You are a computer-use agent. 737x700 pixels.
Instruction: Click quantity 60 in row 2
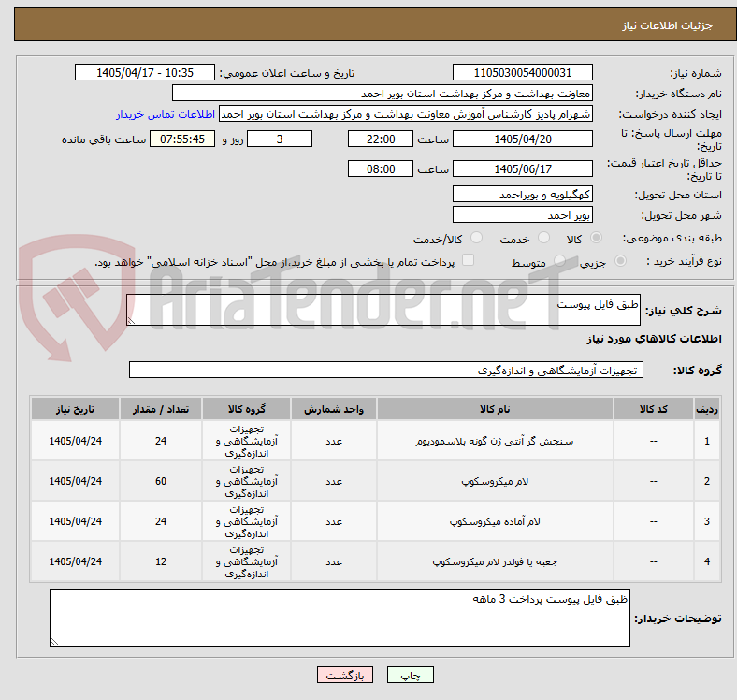161,481
